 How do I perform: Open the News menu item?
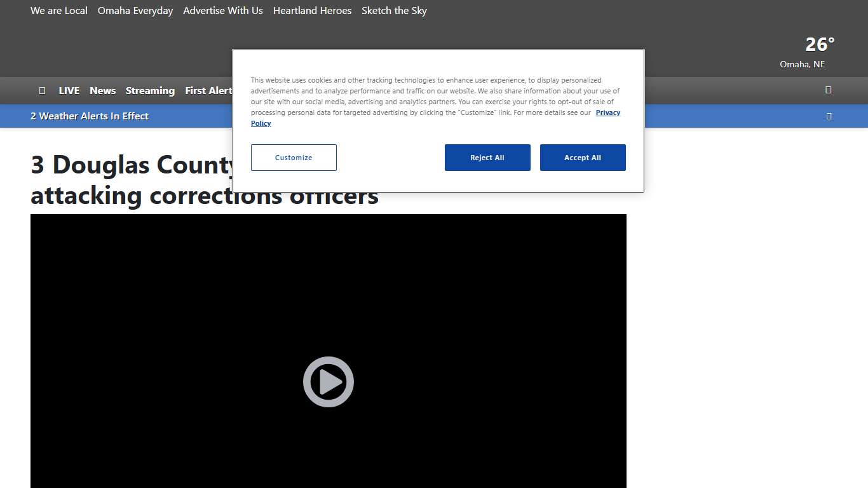[102, 90]
